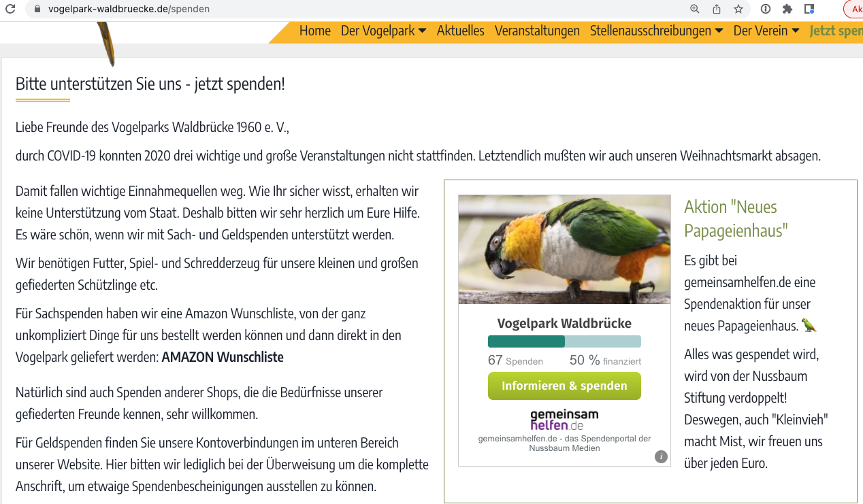
Task: Open the browser extensions puzzle icon
Action: pyautogui.click(x=787, y=9)
